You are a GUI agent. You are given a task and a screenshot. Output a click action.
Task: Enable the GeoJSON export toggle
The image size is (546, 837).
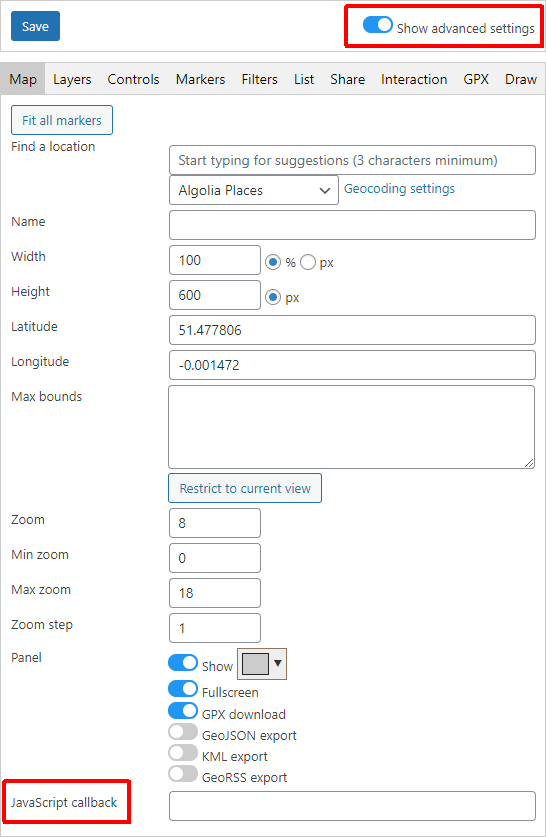point(183,732)
